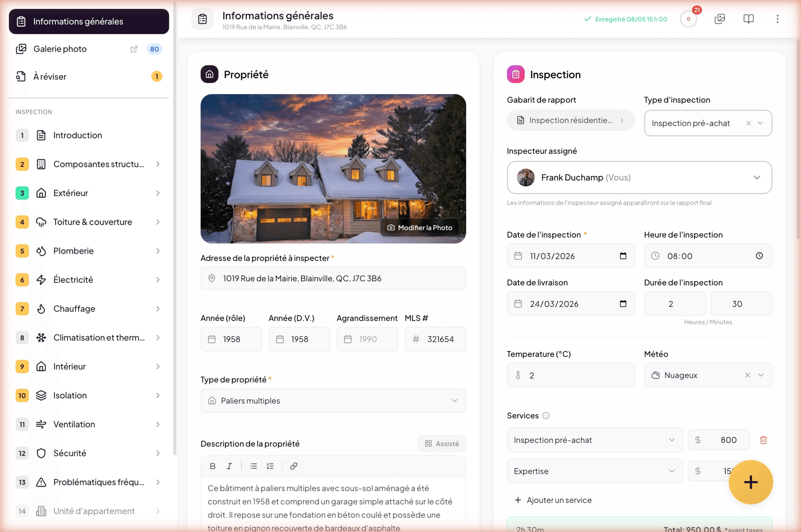Open the Plomberie section
The height and width of the screenshot is (532, 801).
pyautogui.click(x=89, y=251)
